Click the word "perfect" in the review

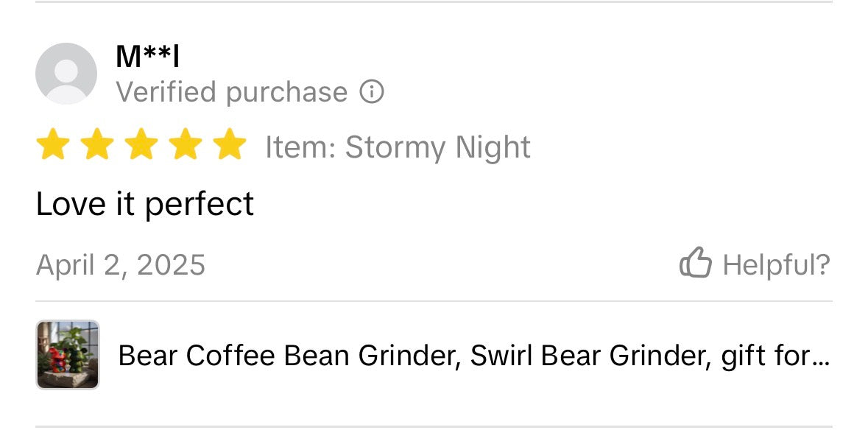tap(200, 204)
